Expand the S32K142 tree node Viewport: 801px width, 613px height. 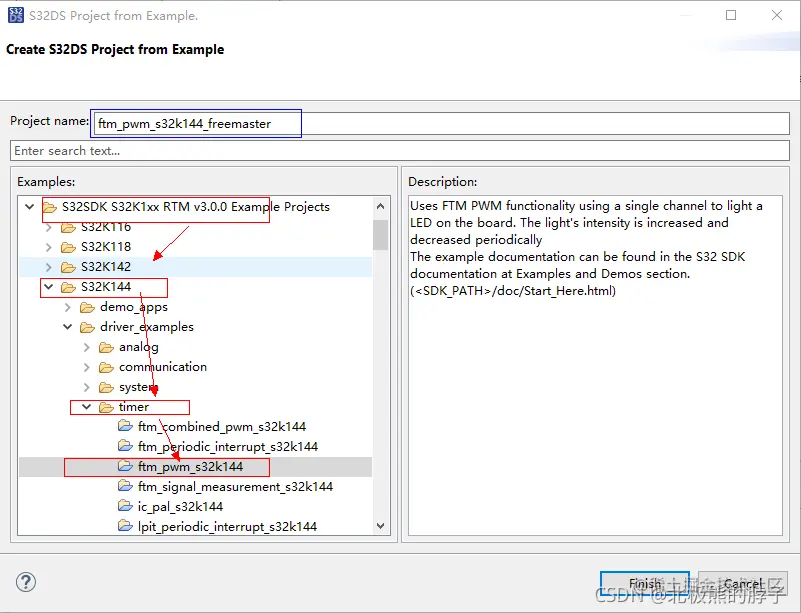tap(49, 267)
